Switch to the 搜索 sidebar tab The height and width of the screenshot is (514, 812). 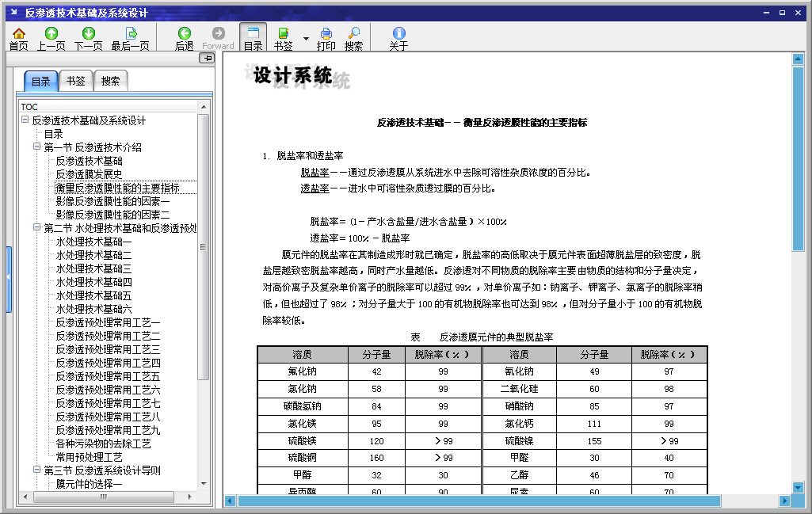pyautogui.click(x=110, y=81)
